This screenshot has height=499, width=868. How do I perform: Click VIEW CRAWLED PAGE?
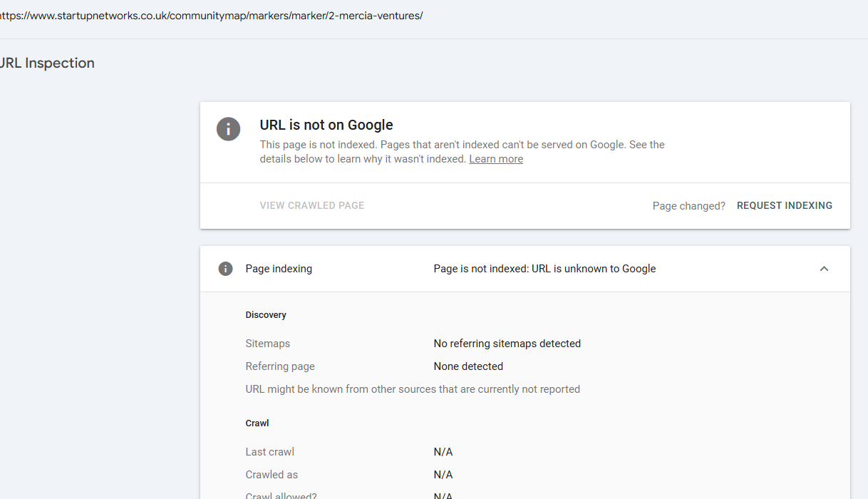click(311, 205)
